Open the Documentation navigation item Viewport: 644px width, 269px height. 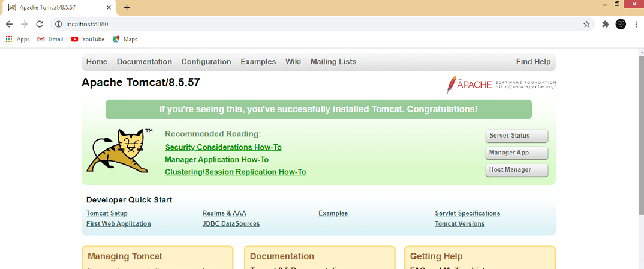144,62
